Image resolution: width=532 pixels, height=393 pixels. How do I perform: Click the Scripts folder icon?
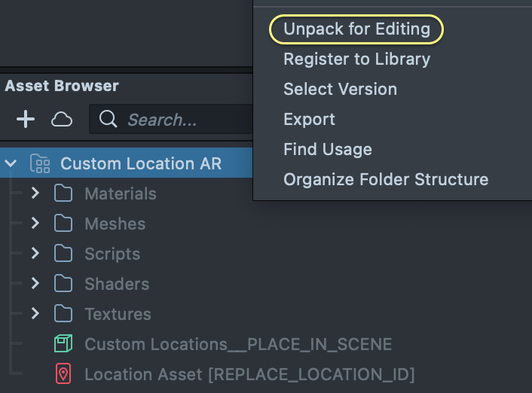pos(63,254)
